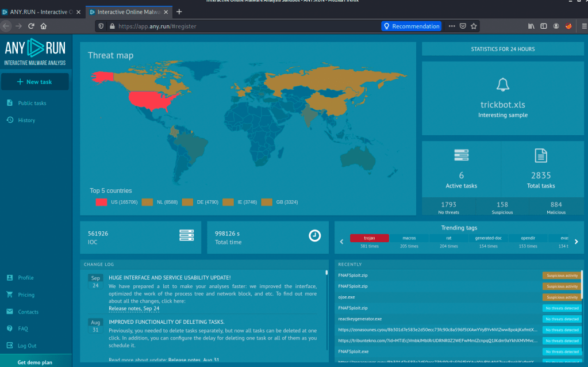The height and width of the screenshot is (367, 588).
Task: Click the Get demo plan button
Action: pyautogui.click(x=34, y=362)
